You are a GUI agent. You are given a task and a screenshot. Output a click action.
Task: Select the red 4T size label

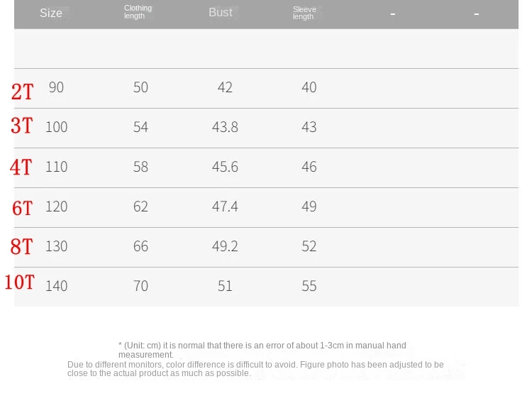[21, 167]
